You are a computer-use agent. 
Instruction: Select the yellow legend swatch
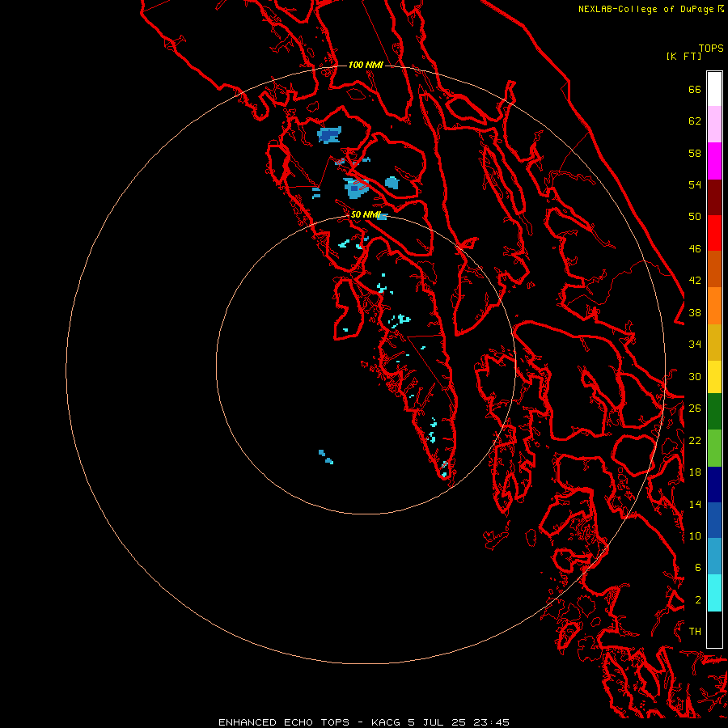pyautogui.click(x=714, y=377)
